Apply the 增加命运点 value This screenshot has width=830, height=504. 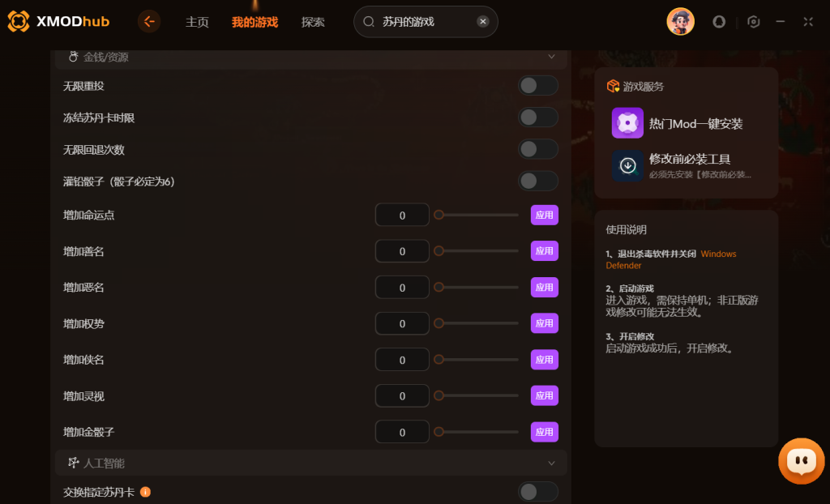544,215
